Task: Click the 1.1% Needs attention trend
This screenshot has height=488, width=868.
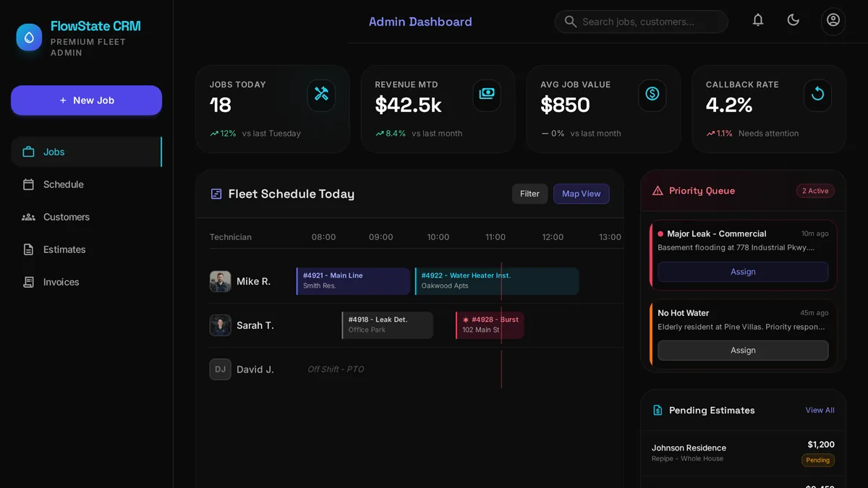Action: (x=752, y=134)
